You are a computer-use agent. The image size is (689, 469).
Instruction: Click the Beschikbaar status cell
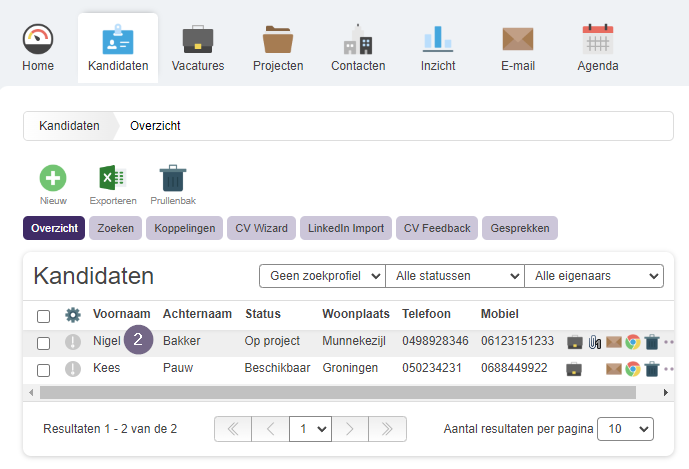coord(277,368)
